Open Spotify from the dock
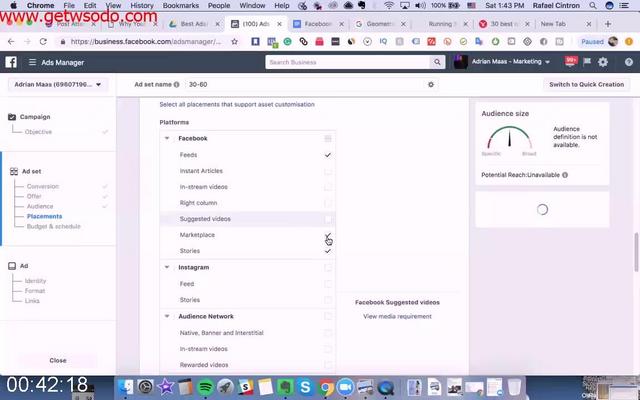The image size is (640, 400). pyautogui.click(x=206, y=387)
